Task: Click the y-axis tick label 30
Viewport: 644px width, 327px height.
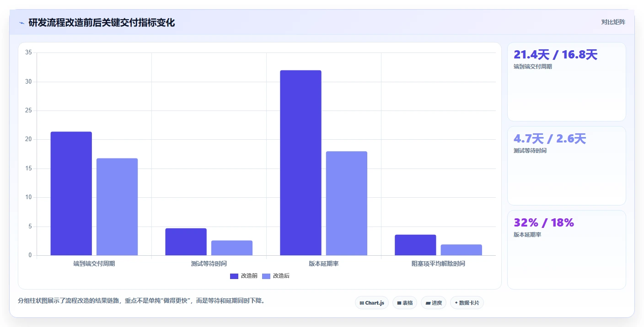Action: (28, 82)
